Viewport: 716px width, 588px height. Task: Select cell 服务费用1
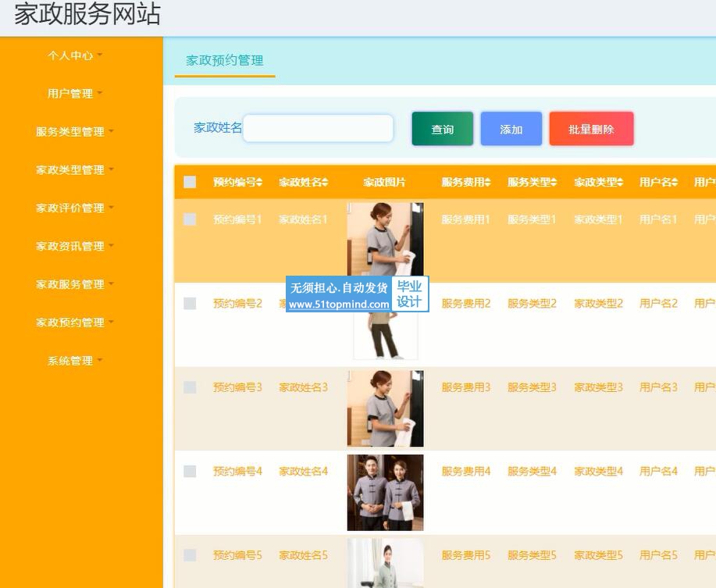(466, 219)
